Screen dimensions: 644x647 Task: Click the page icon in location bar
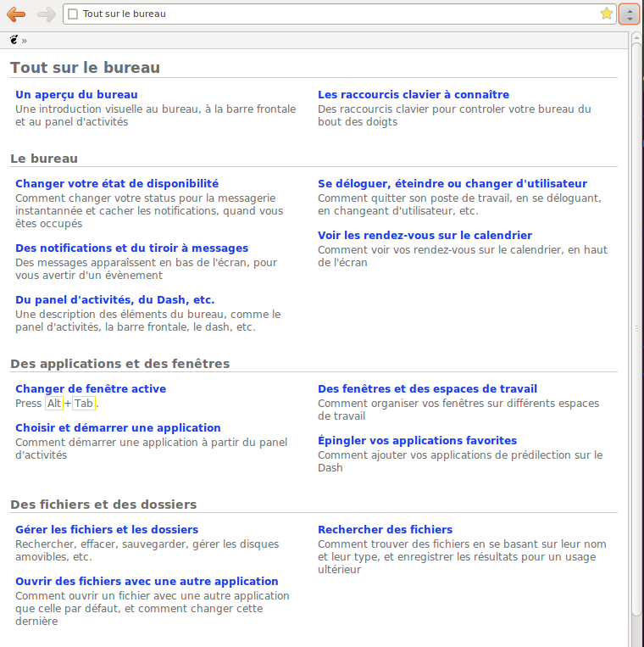pos(73,14)
